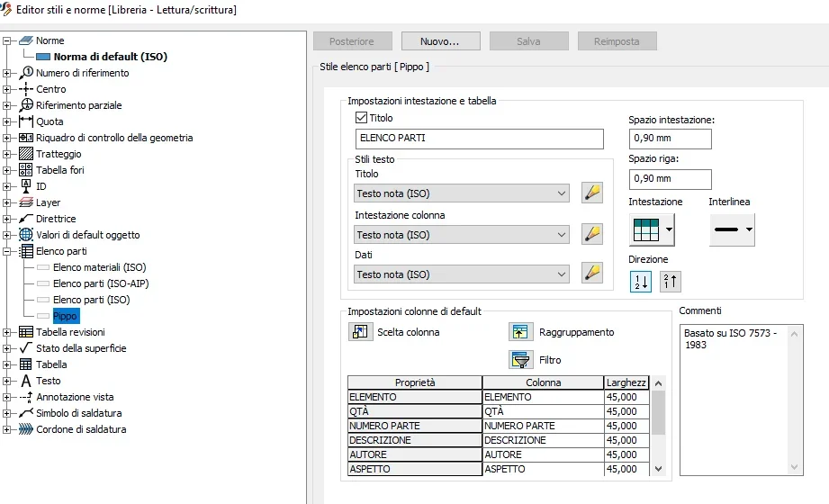Click the Cordone di saldatura icon
829x504 pixels.
(x=26, y=429)
